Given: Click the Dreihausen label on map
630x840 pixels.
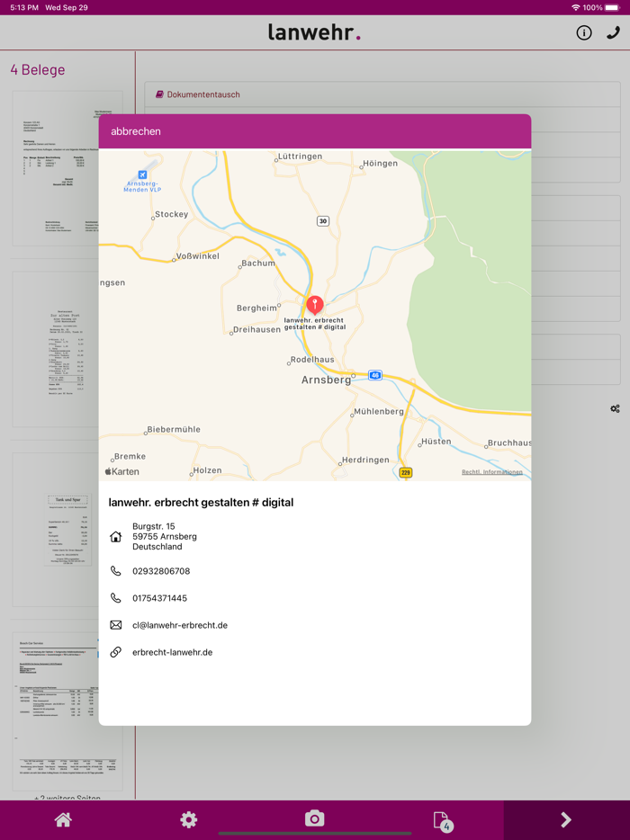Looking at the screenshot, I should click(x=256, y=329).
